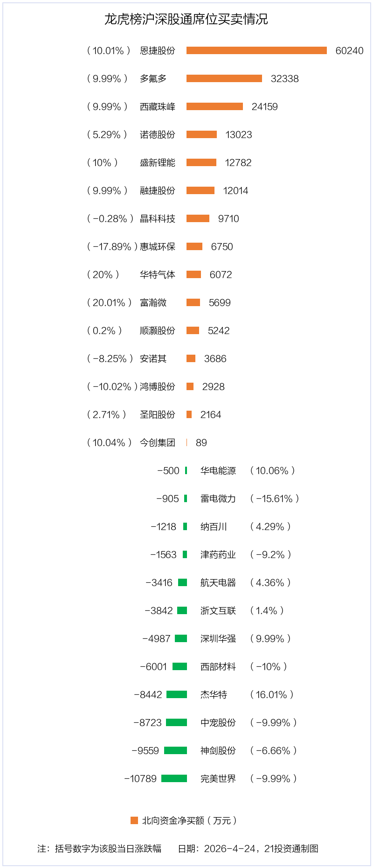Image resolution: width=373 pixels, height=868 pixels.
Task: Click the 诺德股份 stock label
Action: click(158, 134)
